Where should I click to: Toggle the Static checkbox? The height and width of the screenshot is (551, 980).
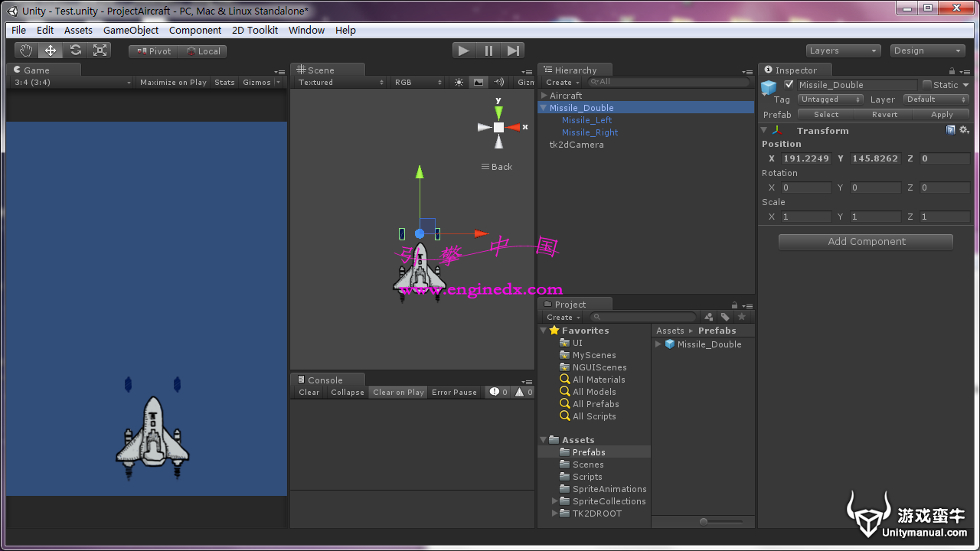[x=927, y=85]
